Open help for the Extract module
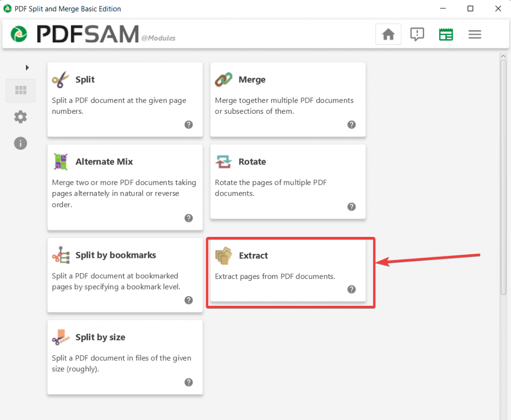Screen dimensions: 511x420 (351, 289)
